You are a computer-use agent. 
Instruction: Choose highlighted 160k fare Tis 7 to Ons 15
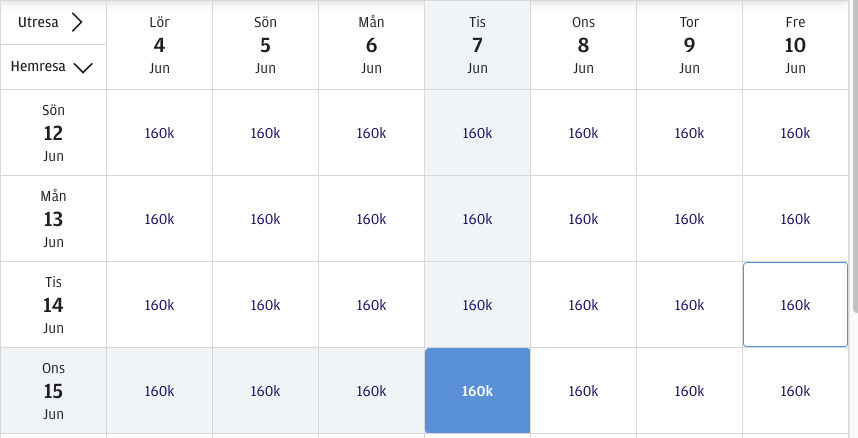pyautogui.click(x=477, y=391)
